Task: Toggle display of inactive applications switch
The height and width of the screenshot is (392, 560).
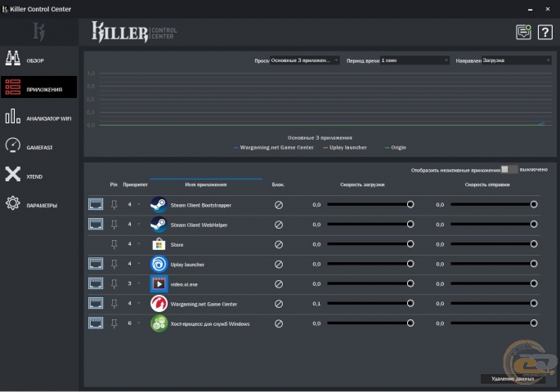Action: (509, 169)
